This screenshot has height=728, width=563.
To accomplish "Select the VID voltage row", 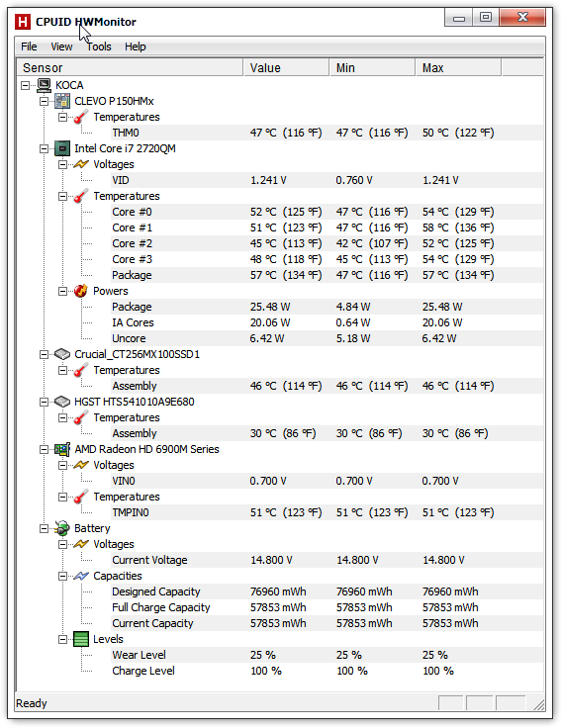I will pyautogui.click(x=328, y=180).
